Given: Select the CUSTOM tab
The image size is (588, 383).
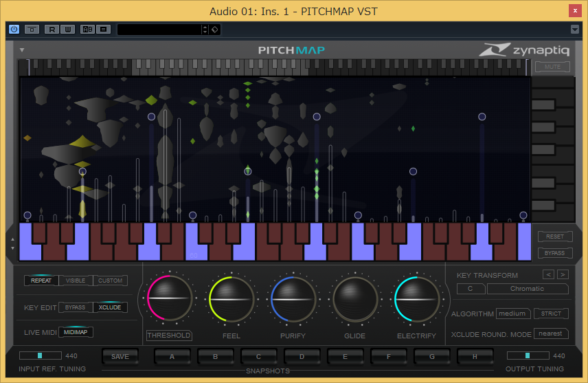Looking at the screenshot, I should tap(110, 281).
